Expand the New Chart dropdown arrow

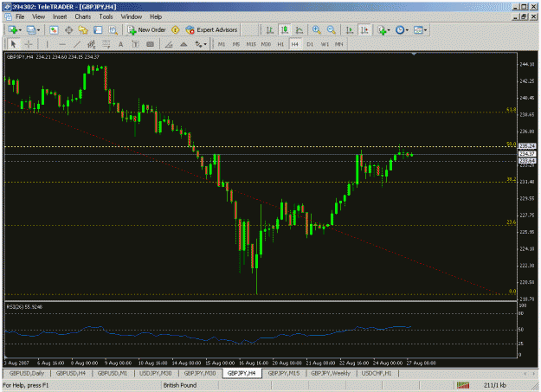[x=20, y=30]
